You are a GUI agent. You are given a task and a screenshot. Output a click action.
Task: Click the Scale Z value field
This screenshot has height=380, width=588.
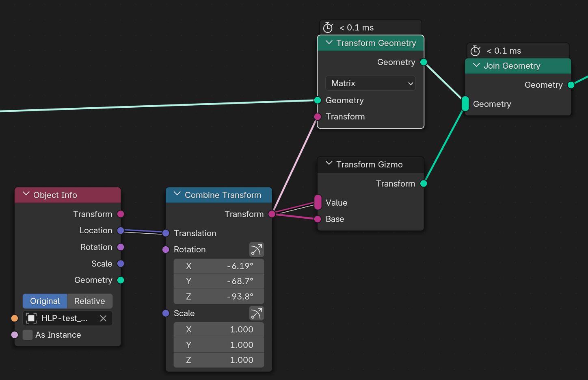coord(219,360)
